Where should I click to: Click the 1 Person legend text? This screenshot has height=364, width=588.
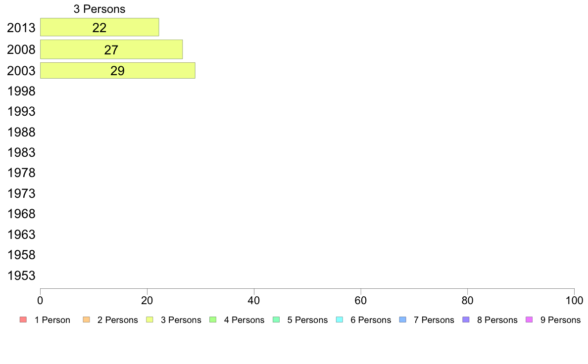52,320
